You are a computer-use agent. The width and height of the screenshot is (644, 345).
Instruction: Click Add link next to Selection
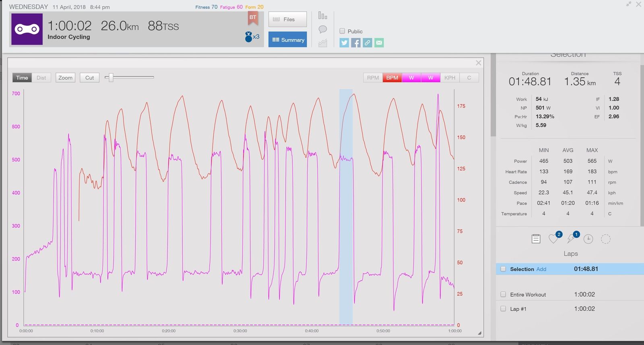541,269
